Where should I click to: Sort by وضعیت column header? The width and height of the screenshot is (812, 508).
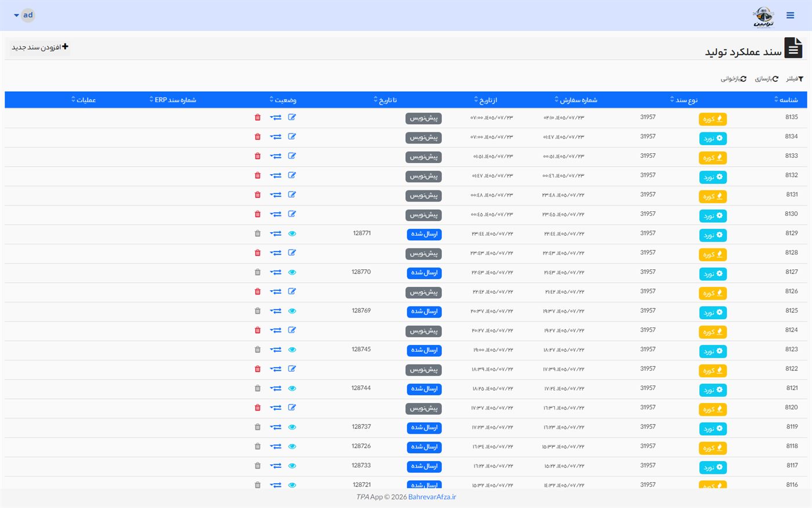283,100
